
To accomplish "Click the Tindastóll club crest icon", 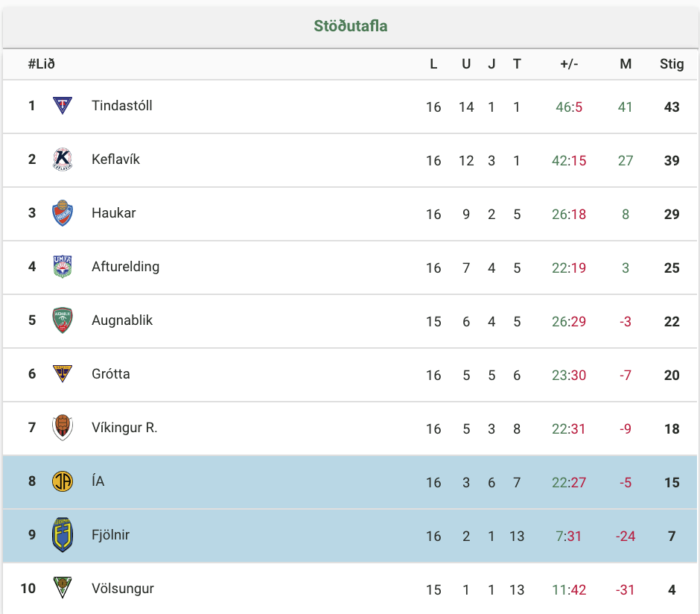I will [x=63, y=106].
